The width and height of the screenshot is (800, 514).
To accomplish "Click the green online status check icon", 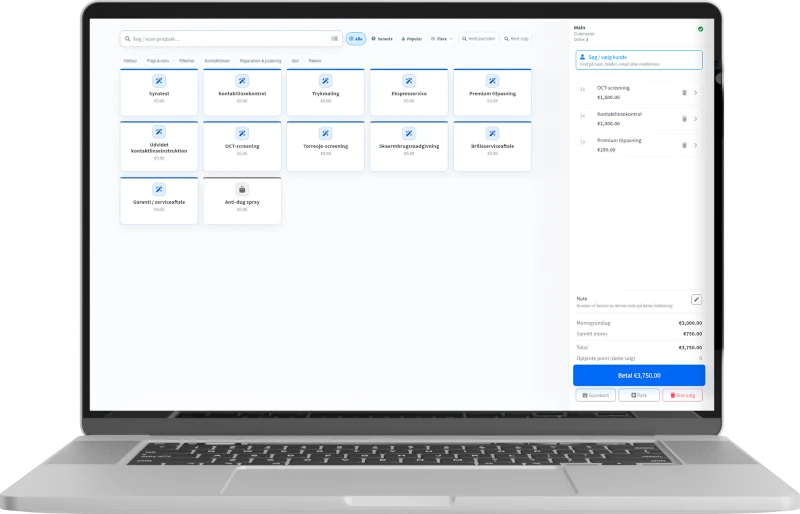I will click(x=701, y=29).
